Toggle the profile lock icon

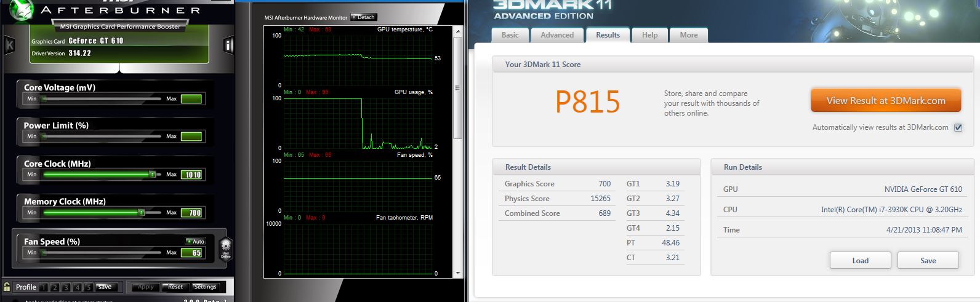click(x=7, y=287)
